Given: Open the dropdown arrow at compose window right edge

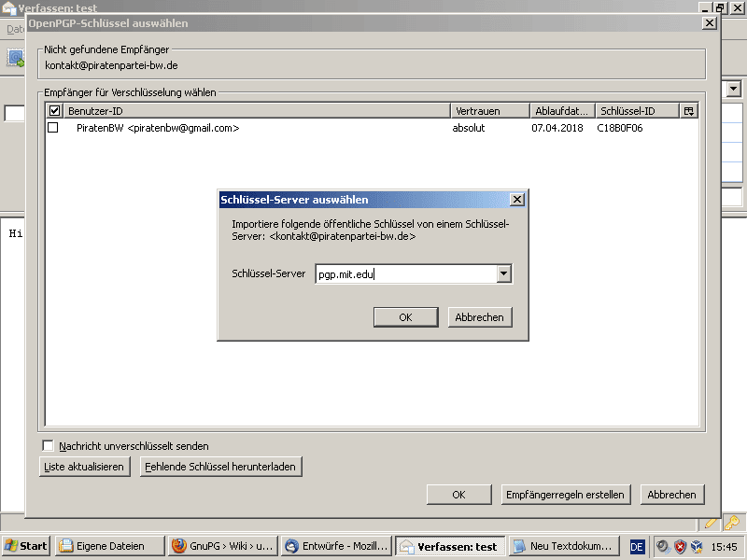Looking at the screenshot, I should tap(734, 89).
